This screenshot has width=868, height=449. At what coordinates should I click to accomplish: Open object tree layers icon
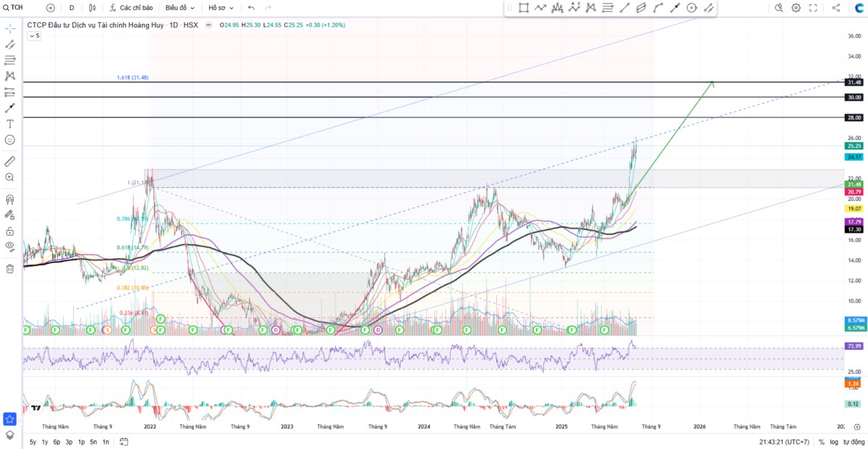(10, 435)
